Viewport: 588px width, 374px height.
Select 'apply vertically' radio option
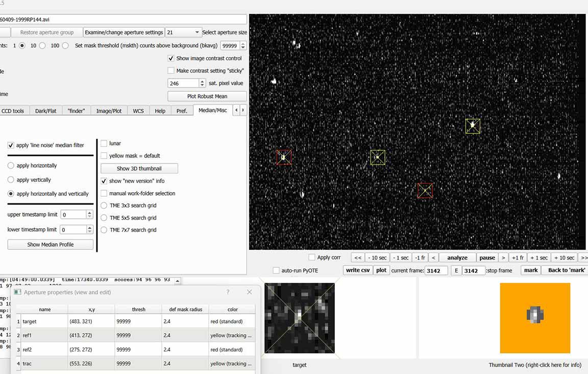pos(11,180)
